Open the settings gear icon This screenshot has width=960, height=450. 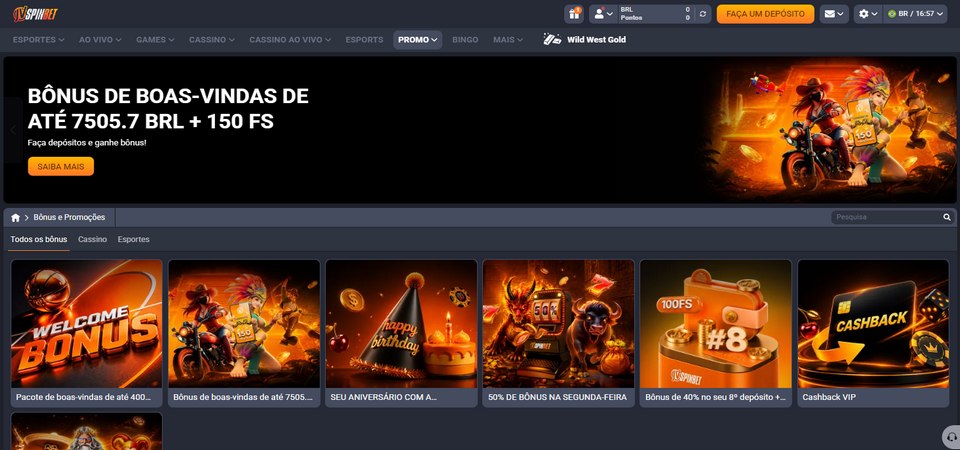coord(863,14)
